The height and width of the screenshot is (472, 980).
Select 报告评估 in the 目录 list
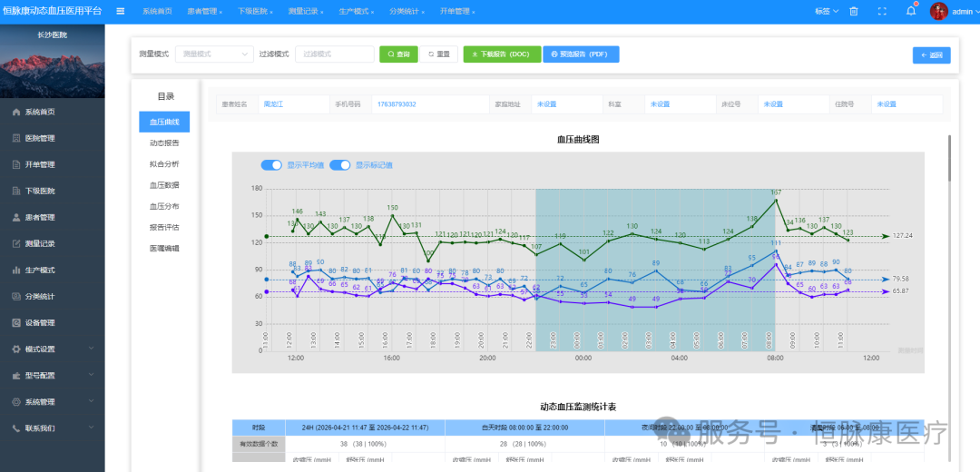click(x=164, y=227)
